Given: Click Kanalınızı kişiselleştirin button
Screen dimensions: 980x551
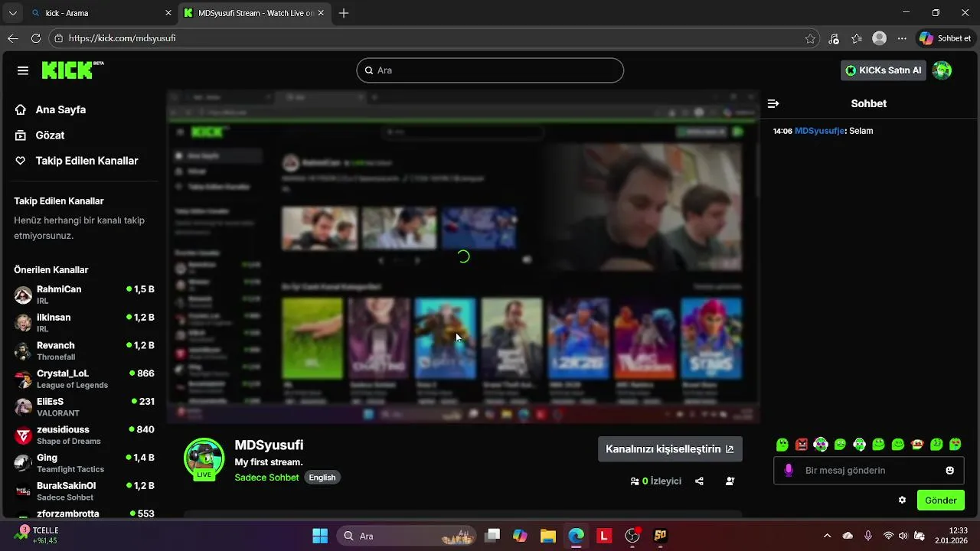Looking at the screenshot, I should [670, 449].
